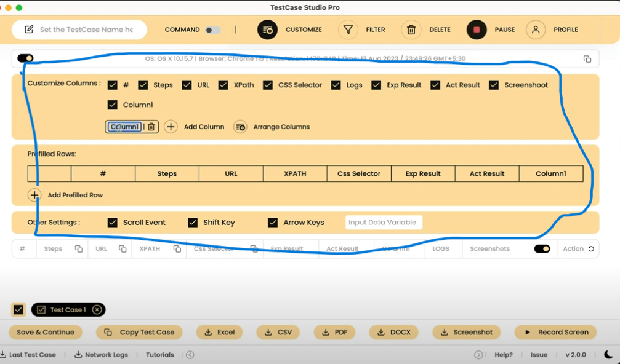Disable the Scroll Event checkbox
The width and height of the screenshot is (620, 364).
(113, 222)
